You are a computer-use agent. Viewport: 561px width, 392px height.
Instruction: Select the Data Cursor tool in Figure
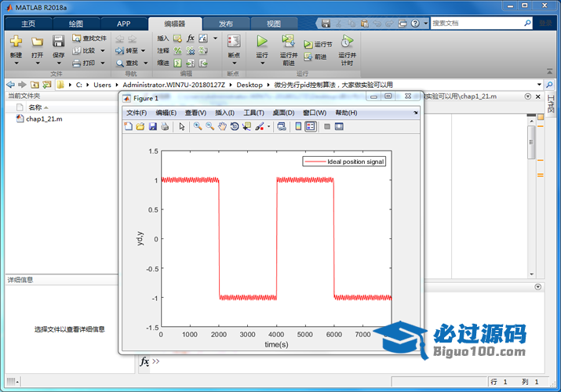(246, 126)
